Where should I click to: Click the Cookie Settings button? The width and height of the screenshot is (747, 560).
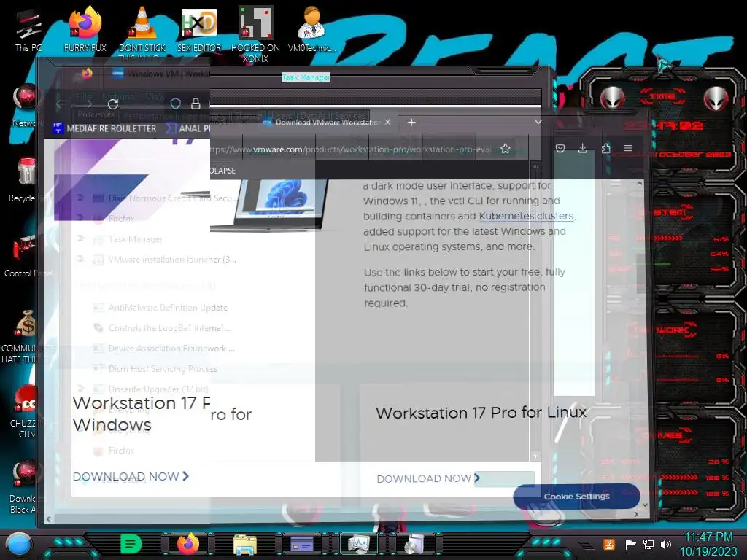coord(576,496)
